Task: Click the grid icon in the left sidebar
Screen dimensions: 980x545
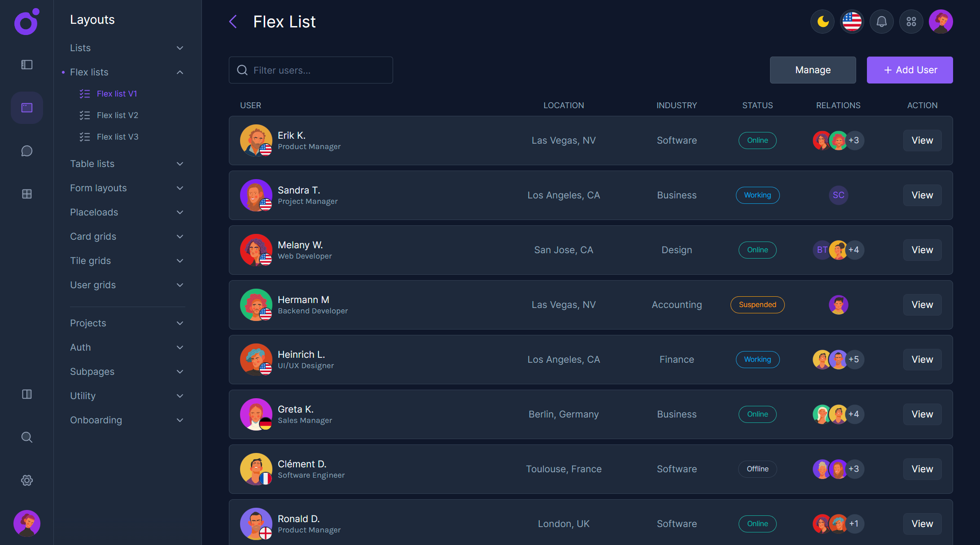Action: coord(26,194)
